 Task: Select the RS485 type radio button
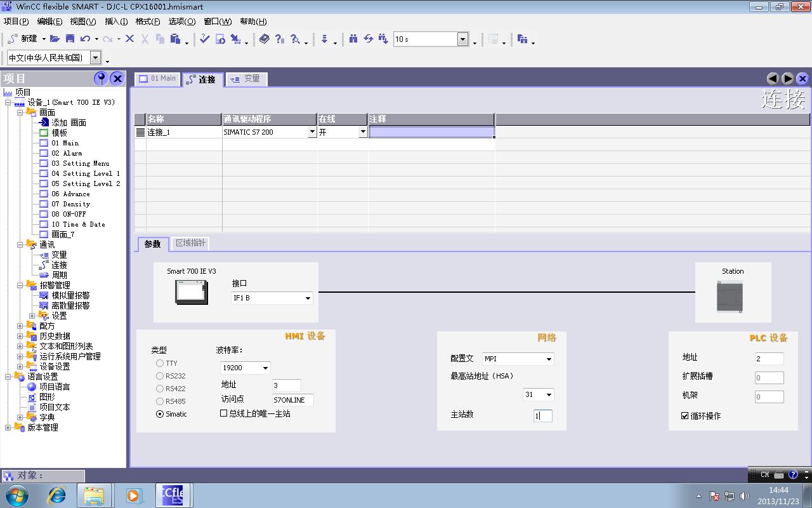point(160,401)
